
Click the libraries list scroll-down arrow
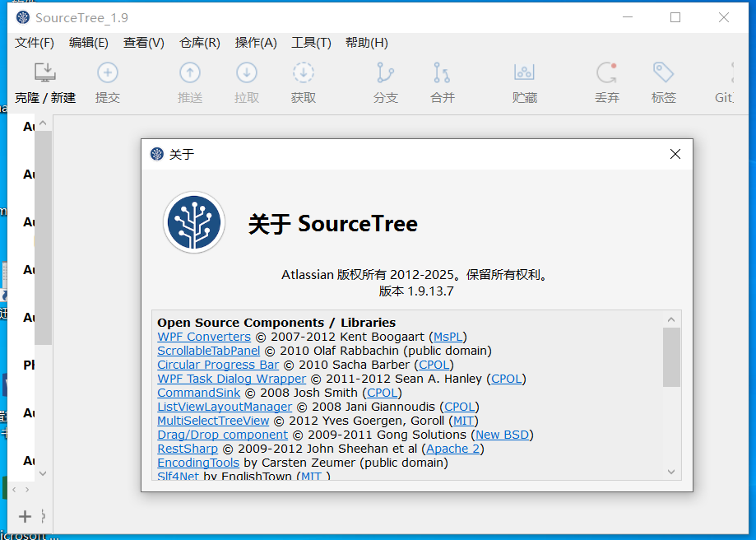[x=671, y=472]
